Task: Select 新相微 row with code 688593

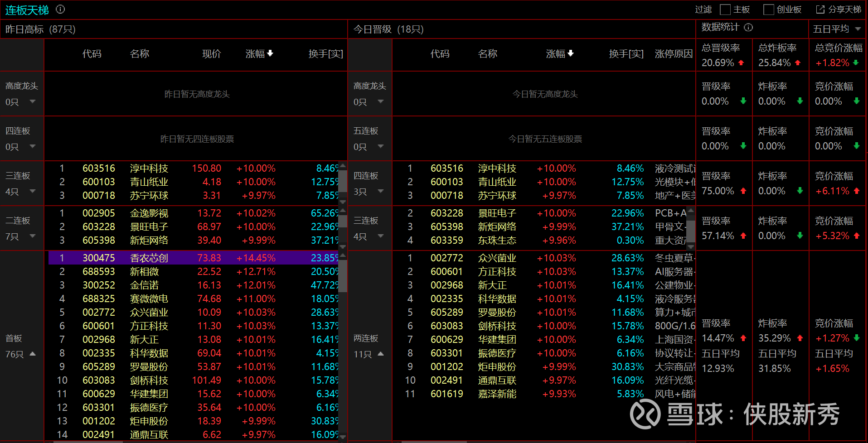Action: pos(194,271)
